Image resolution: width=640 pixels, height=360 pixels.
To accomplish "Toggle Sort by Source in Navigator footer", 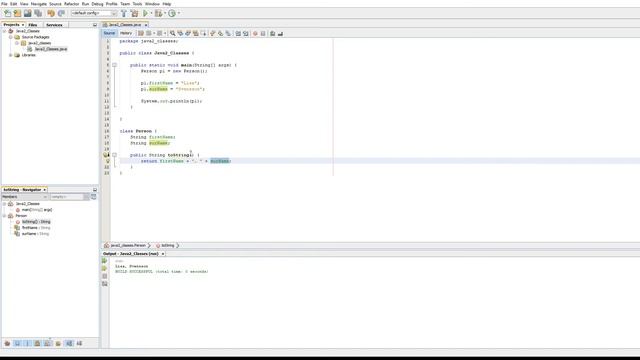I will [79, 343].
